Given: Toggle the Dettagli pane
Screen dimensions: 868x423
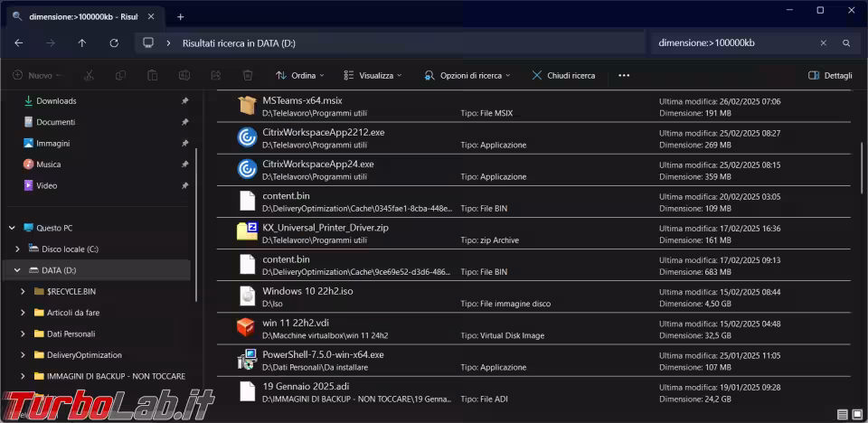Looking at the screenshot, I should (830, 75).
